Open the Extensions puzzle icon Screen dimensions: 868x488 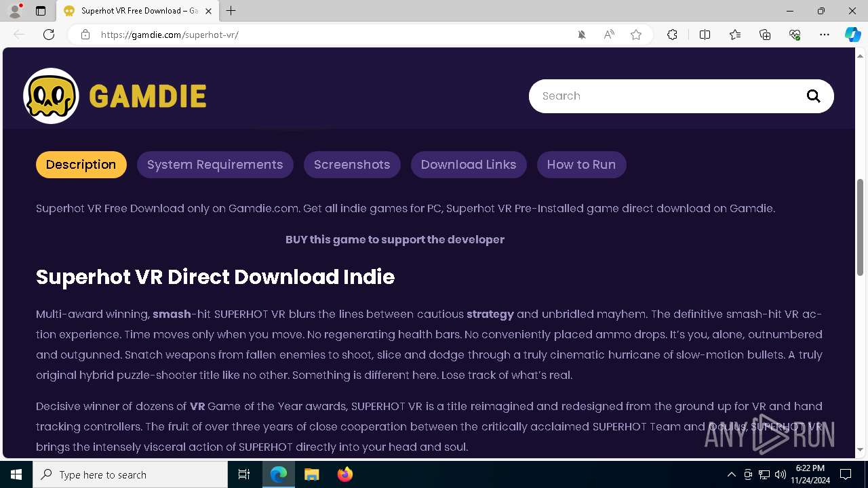(672, 35)
